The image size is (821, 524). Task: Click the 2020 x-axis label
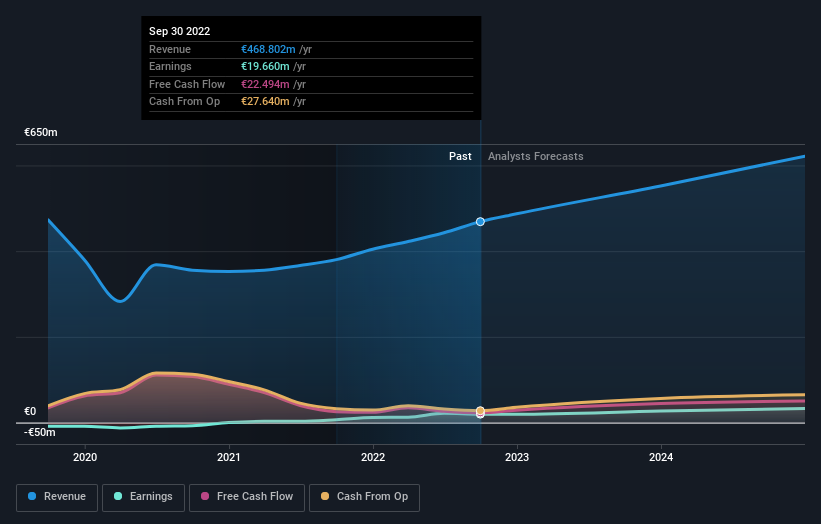click(x=85, y=458)
